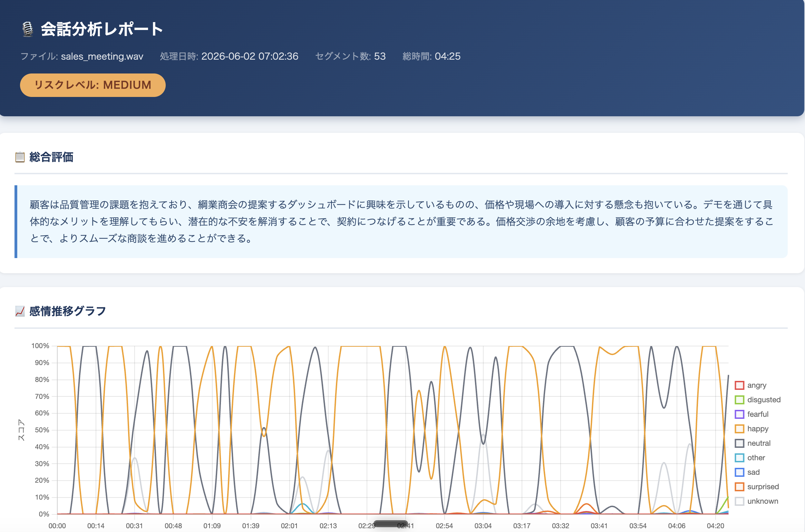This screenshot has width=805, height=532.
Task: Toggle the sad series in legend
Action: pyautogui.click(x=747, y=472)
